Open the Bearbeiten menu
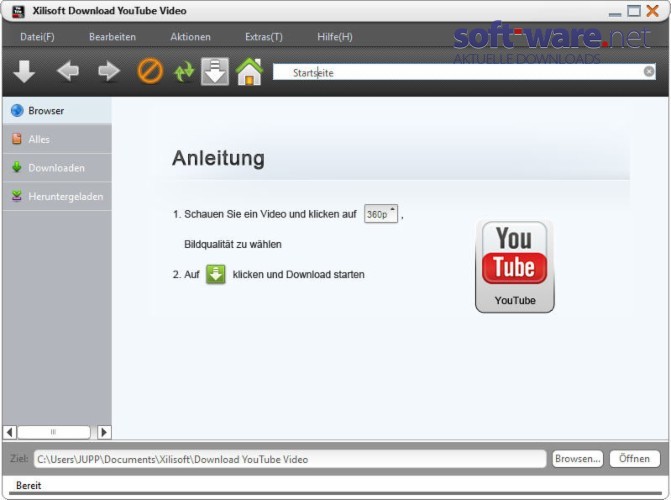671x500 pixels. pos(113,37)
